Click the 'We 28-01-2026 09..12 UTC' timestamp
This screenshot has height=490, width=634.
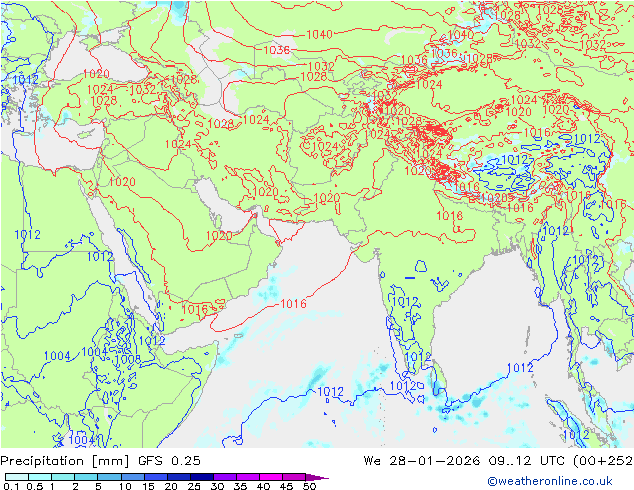[x=466, y=460]
